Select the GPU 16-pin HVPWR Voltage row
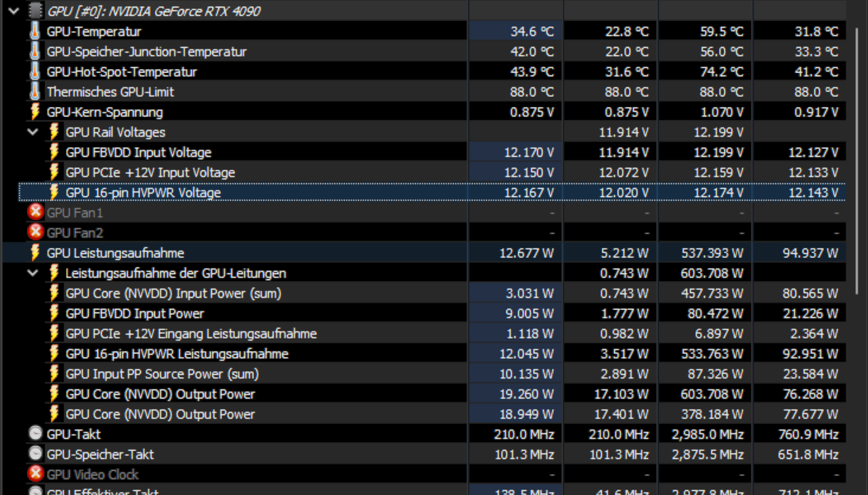This screenshot has height=495, width=868. (433, 193)
